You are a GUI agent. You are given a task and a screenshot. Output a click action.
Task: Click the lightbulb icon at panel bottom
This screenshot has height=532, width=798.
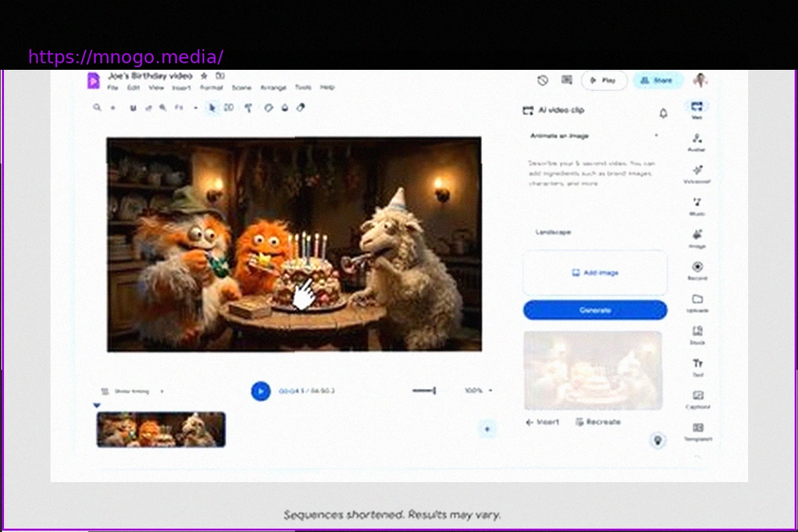point(658,440)
